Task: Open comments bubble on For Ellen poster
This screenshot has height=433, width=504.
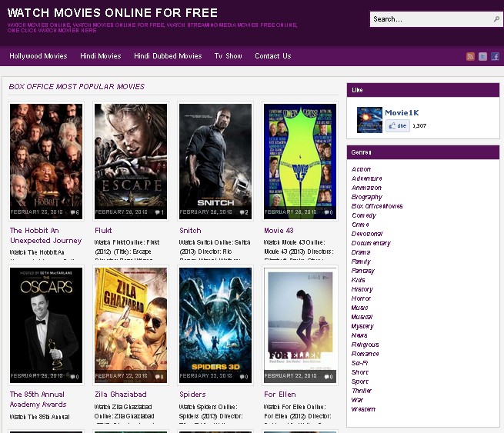Action: [x=329, y=376]
